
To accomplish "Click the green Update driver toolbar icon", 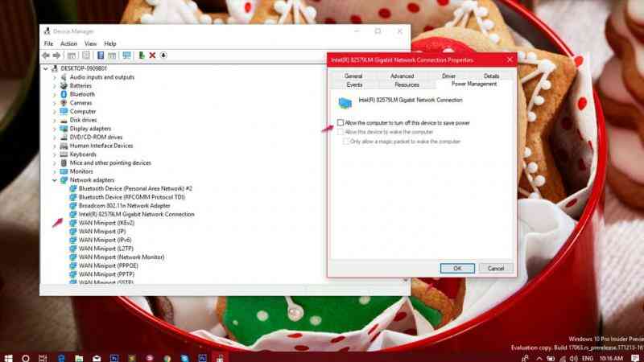I will tap(142, 56).
